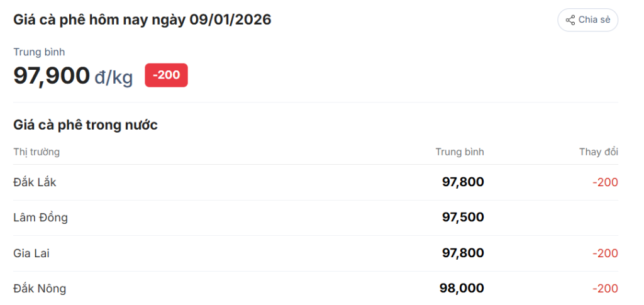Click the Thị trường column header
The image size is (644, 305).
pyautogui.click(x=36, y=152)
